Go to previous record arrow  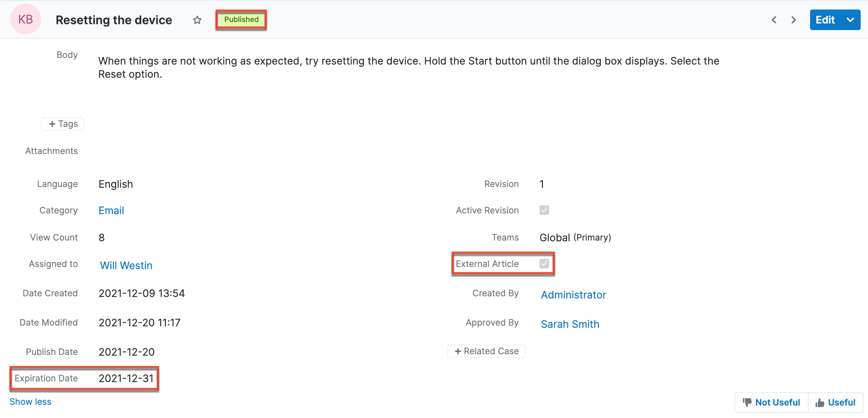click(x=774, y=20)
